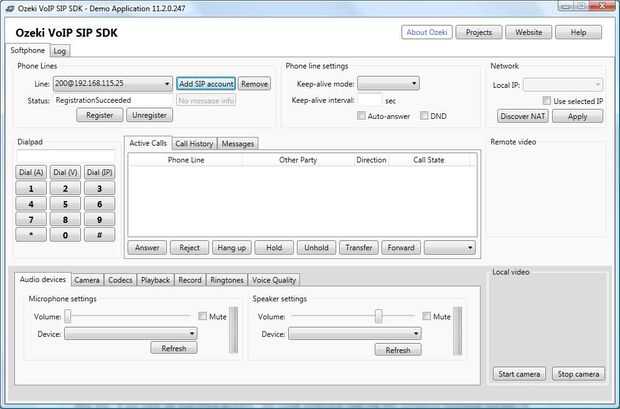Dial digit 2 on the keypad
The image size is (620, 409).
click(x=65, y=188)
